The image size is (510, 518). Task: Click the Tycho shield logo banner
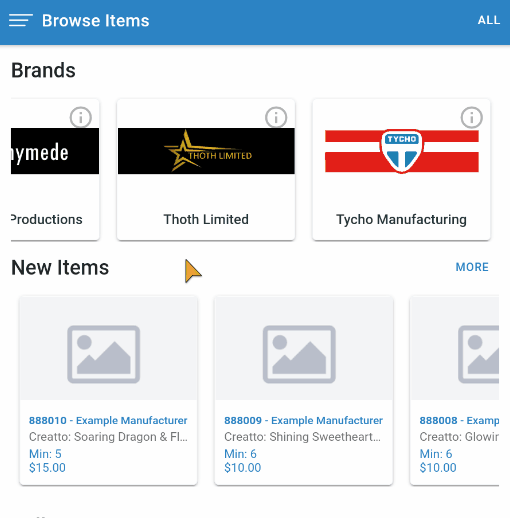402,151
